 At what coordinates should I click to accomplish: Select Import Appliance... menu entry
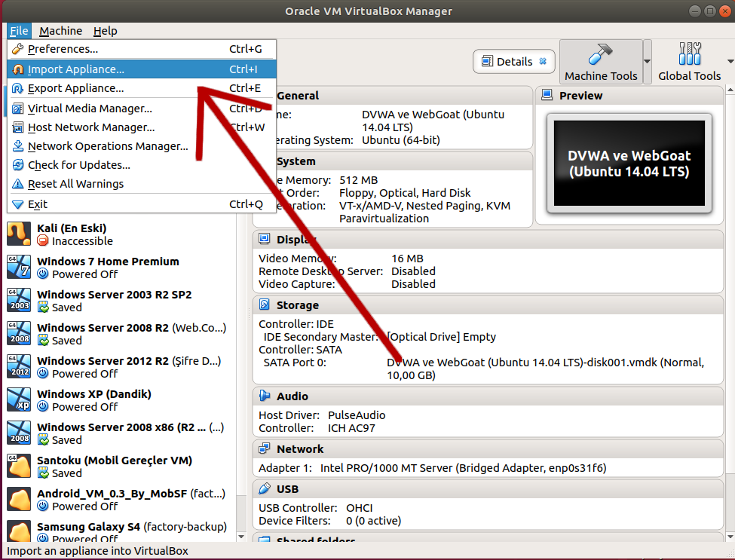pos(142,69)
